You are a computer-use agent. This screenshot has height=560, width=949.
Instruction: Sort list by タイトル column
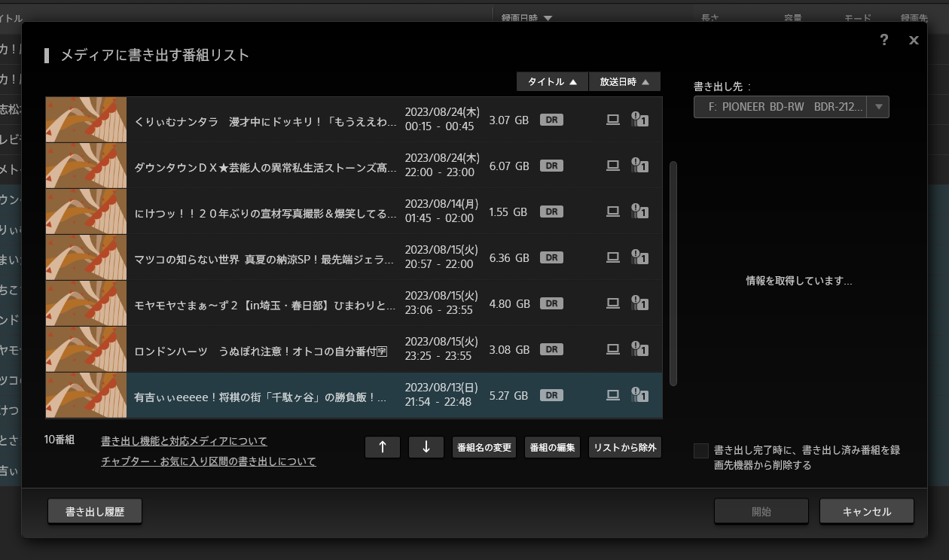click(x=552, y=82)
